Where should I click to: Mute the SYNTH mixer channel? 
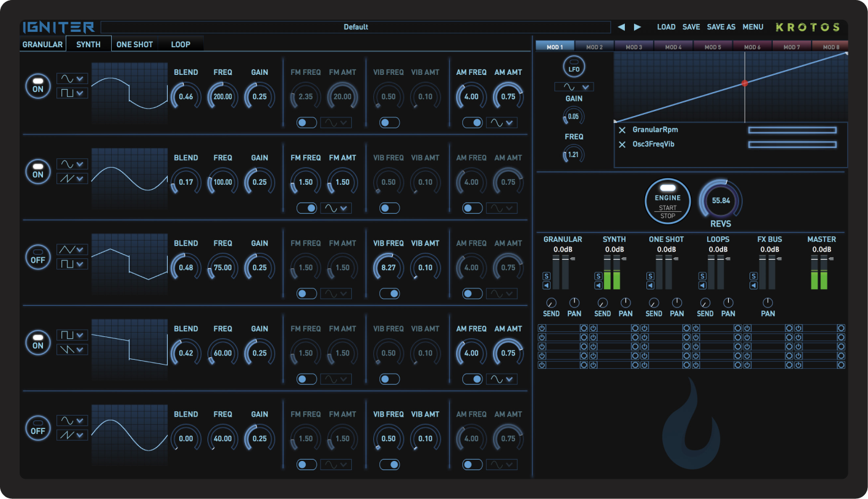tap(599, 285)
